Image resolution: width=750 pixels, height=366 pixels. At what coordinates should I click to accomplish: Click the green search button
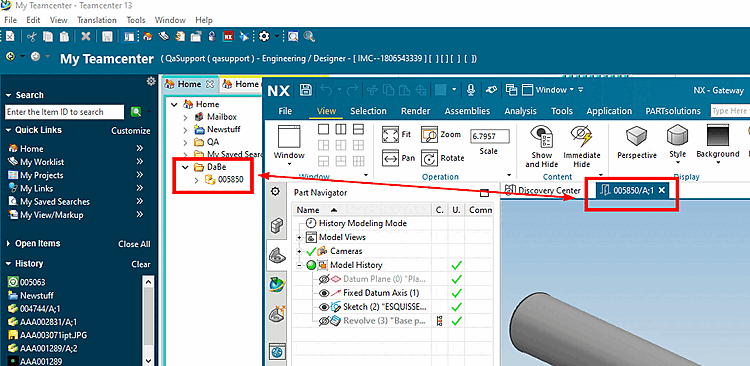pyautogui.click(x=136, y=112)
